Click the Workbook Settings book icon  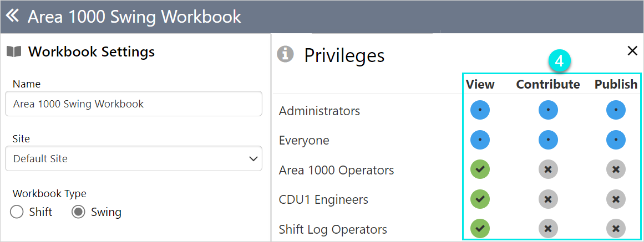14,52
